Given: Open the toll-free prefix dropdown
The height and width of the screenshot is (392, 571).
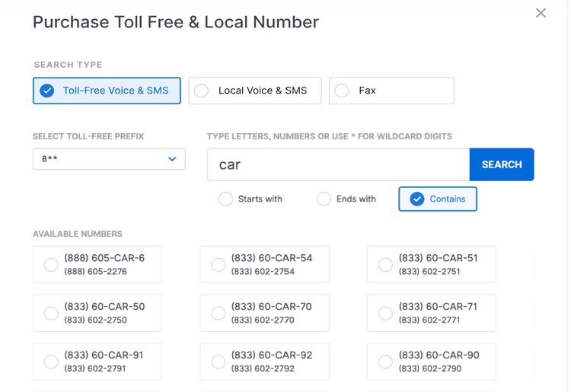Looking at the screenshot, I should [x=108, y=159].
